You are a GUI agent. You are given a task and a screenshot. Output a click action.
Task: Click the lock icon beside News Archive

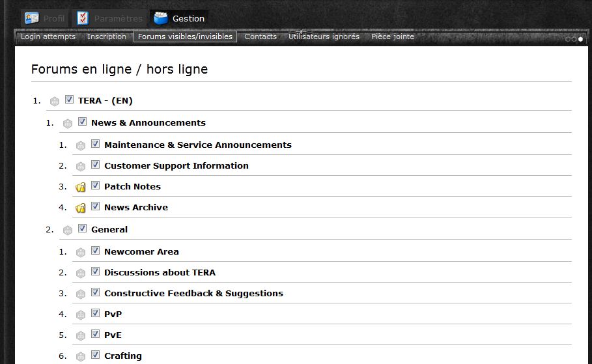(81, 208)
